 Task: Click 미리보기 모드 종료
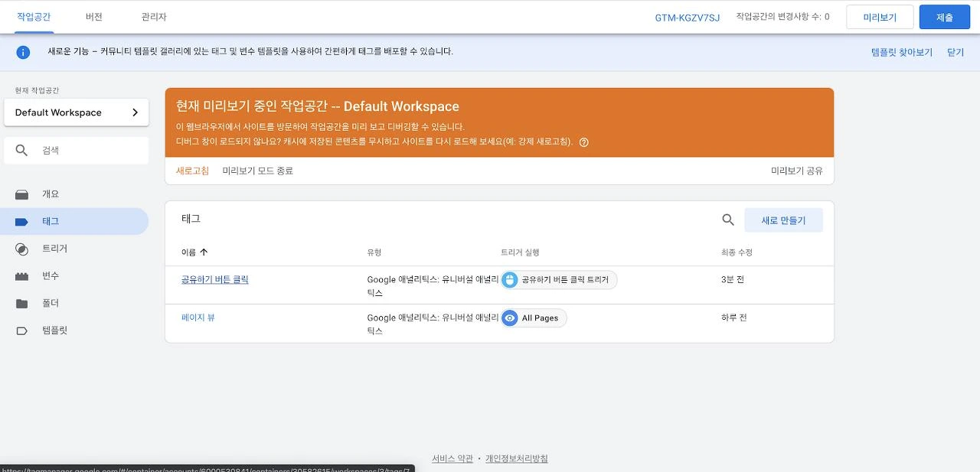pos(258,171)
